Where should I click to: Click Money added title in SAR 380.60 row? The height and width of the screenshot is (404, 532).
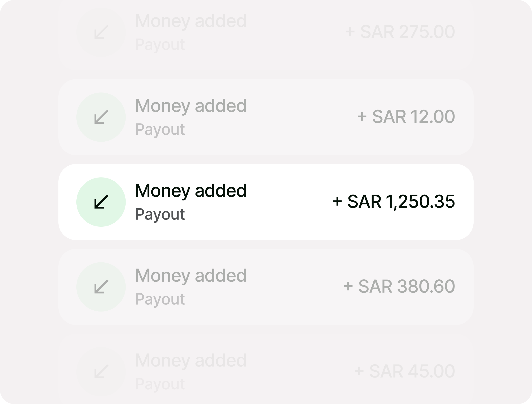coord(191,276)
